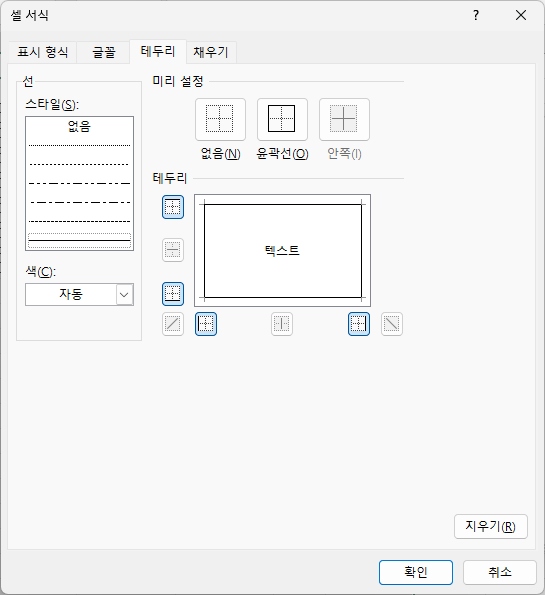Toggle the bottom border button

pyautogui.click(x=173, y=294)
